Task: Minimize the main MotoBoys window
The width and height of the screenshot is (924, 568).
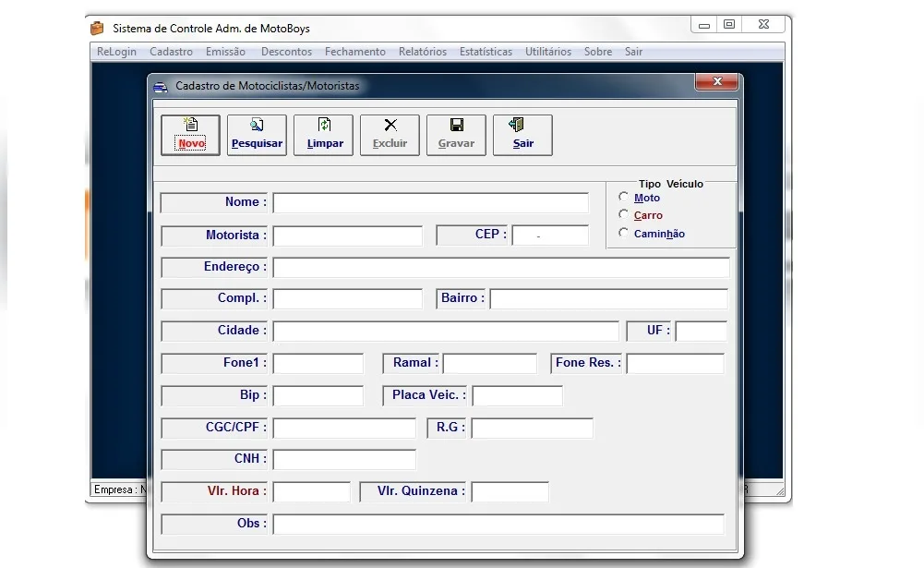Action: (x=704, y=25)
